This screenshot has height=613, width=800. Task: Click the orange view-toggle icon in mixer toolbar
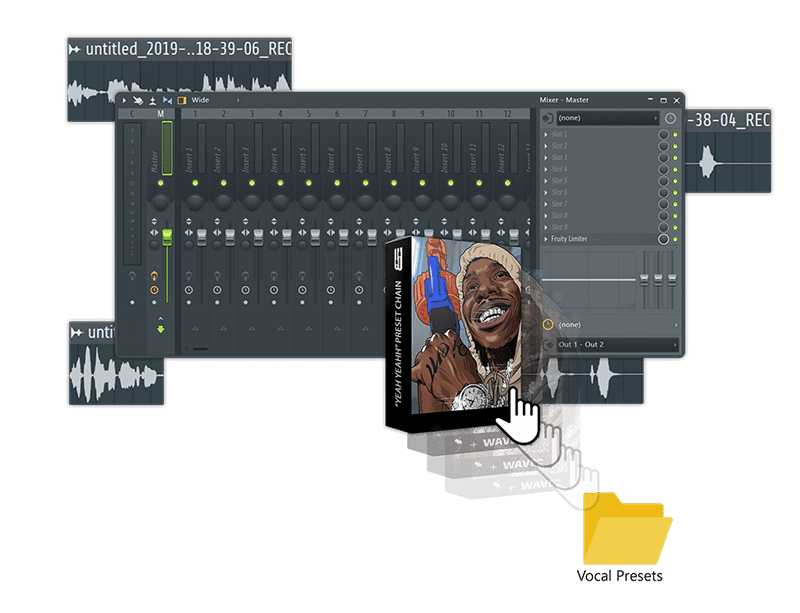182,100
